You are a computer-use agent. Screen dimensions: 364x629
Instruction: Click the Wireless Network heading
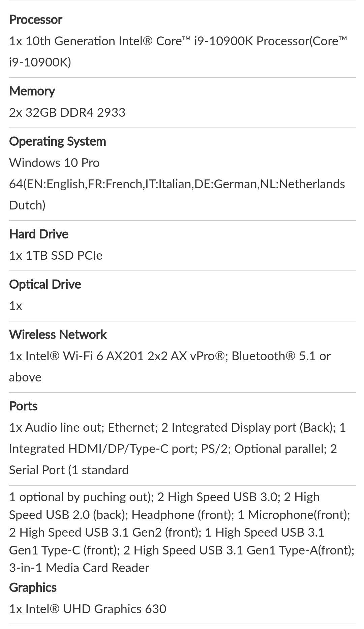pyautogui.click(x=58, y=335)
